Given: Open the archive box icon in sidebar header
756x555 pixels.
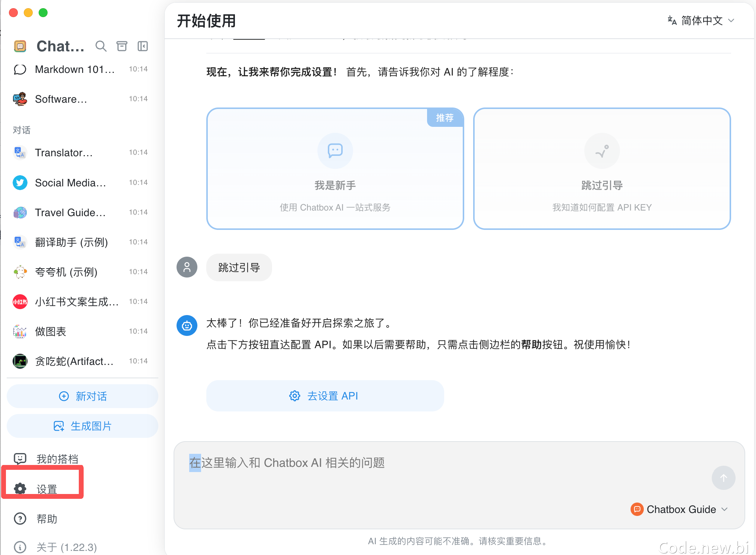Looking at the screenshot, I should point(122,46).
